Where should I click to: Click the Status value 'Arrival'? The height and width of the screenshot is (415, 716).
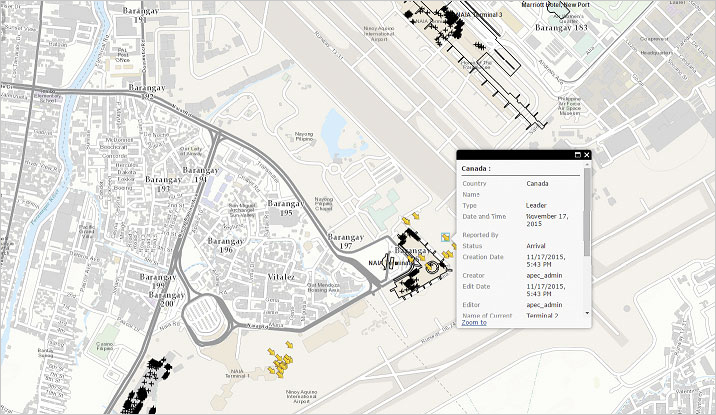click(x=536, y=246)
